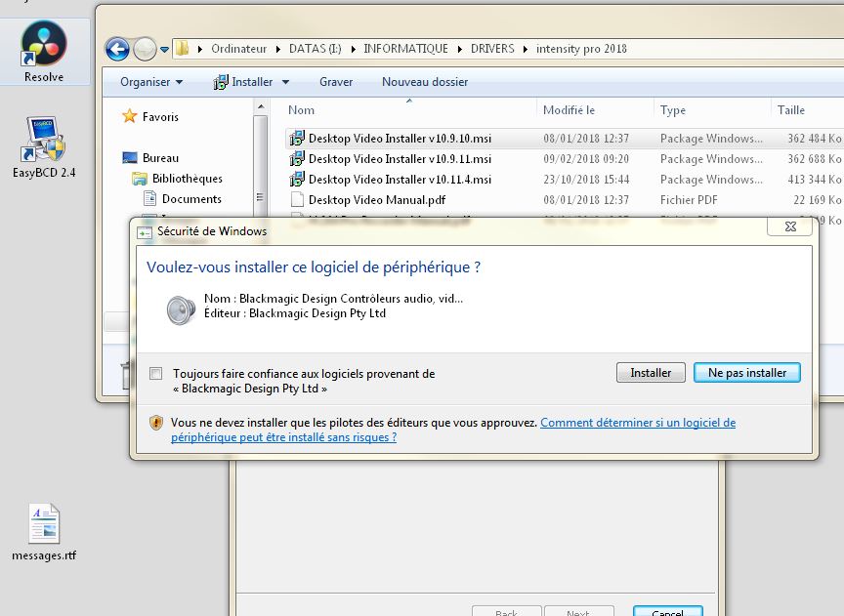Navigate to INFORMATIQUE in breadcrumb
The image size is (844, 616).
pyautogui.click(x=405, y=49)
